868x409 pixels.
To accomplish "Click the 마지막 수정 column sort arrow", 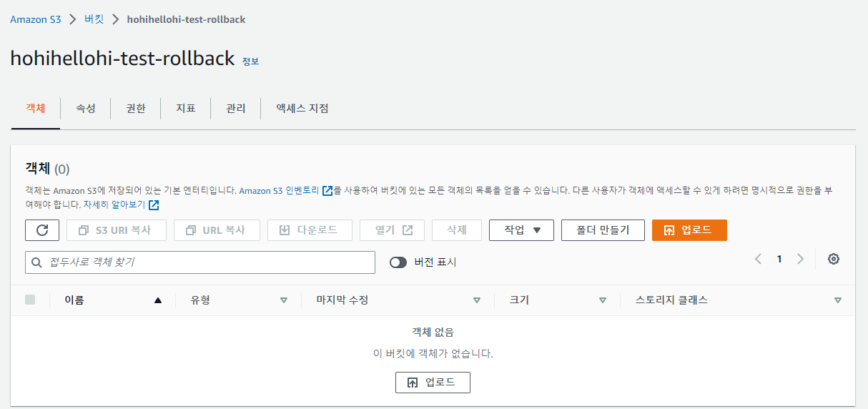I will point(477,300).
